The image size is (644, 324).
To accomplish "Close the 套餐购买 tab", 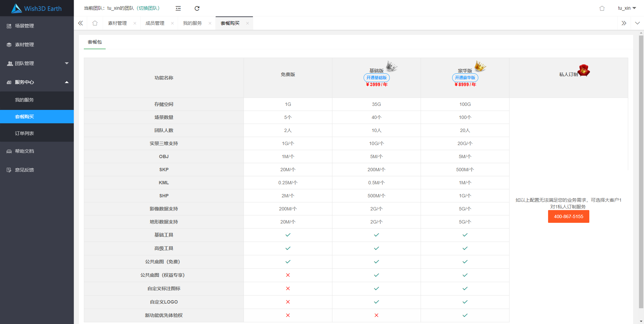I will (248, 23).
